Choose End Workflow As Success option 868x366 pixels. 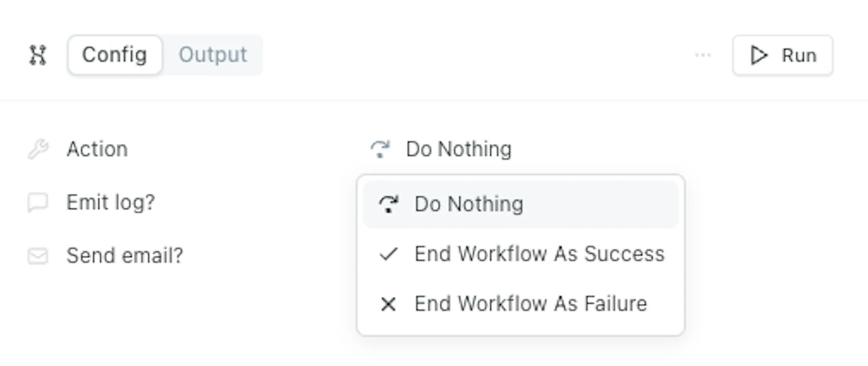coord(521,254)
